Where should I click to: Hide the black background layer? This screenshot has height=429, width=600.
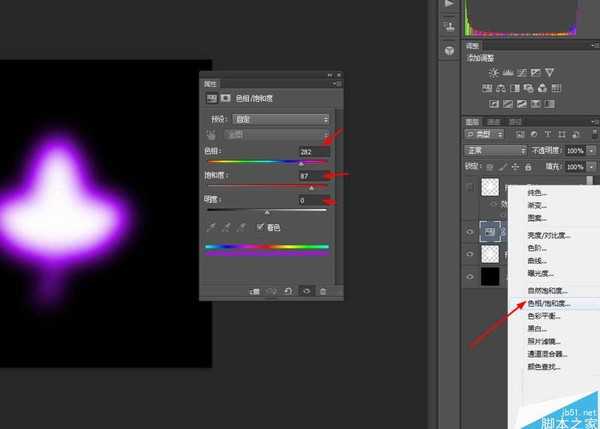point(471,276)
